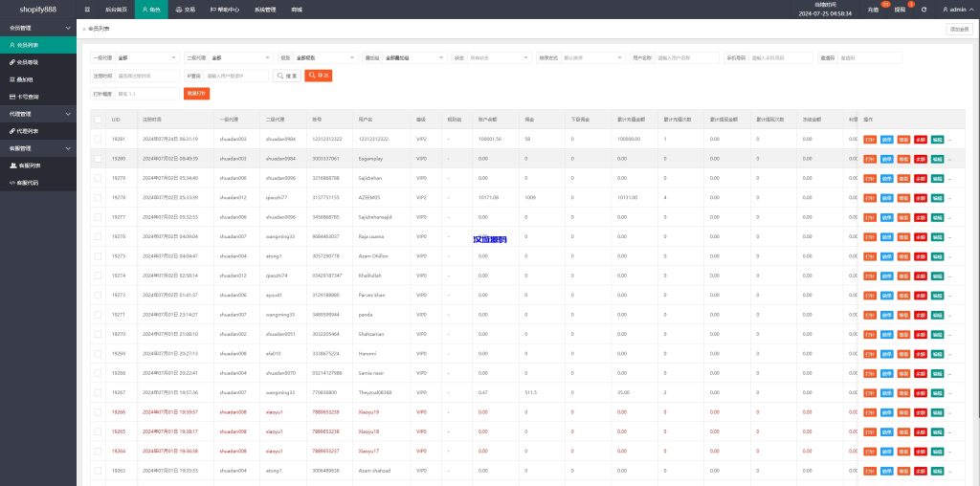Click the refresh icon in the top bar
Image resolution: width=980 pixels, height=486 pixels.
[924, 10]
